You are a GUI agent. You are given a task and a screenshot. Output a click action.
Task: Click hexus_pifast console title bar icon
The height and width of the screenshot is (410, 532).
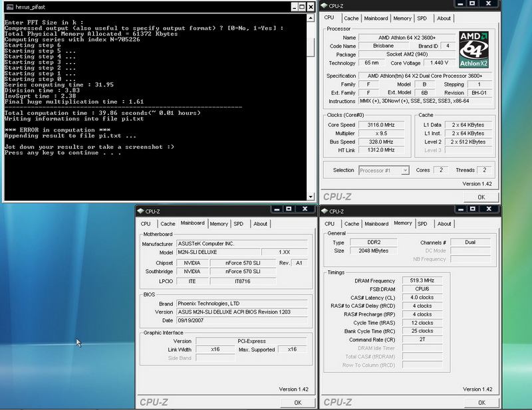point(10,7)
